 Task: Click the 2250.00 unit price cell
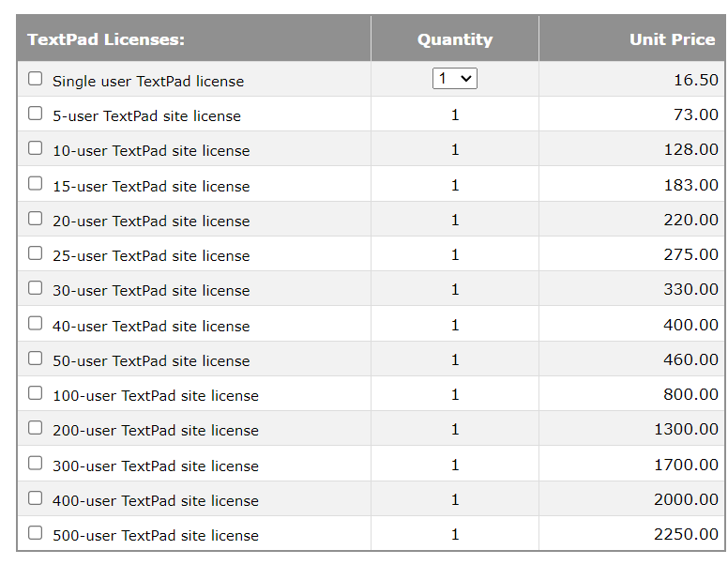686,534
